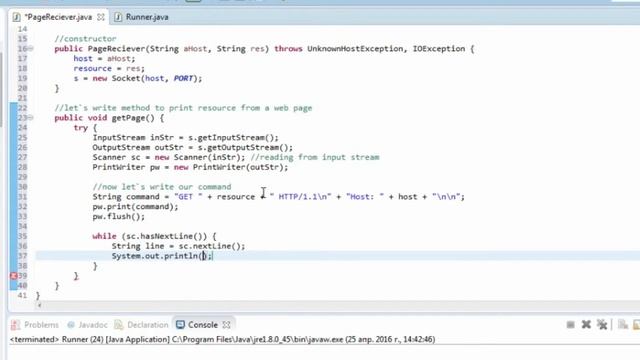Click "pw.print(command);" on line 32
This screenshot has width=640, height=360.
pyautogui.click(x=136, y=207)
